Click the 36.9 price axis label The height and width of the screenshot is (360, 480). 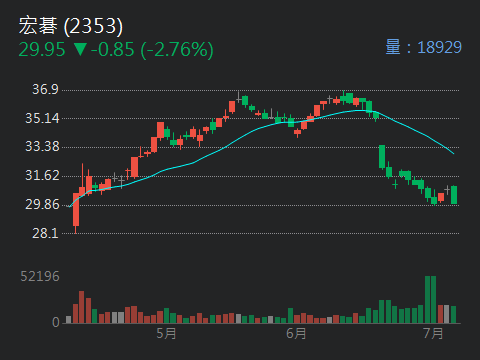pos(45,89)
